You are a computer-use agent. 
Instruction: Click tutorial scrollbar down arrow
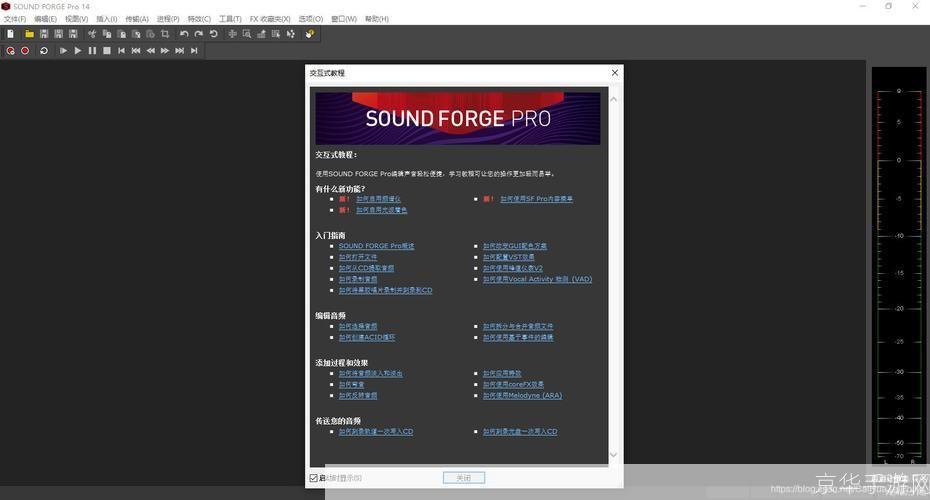click(613, 455)
